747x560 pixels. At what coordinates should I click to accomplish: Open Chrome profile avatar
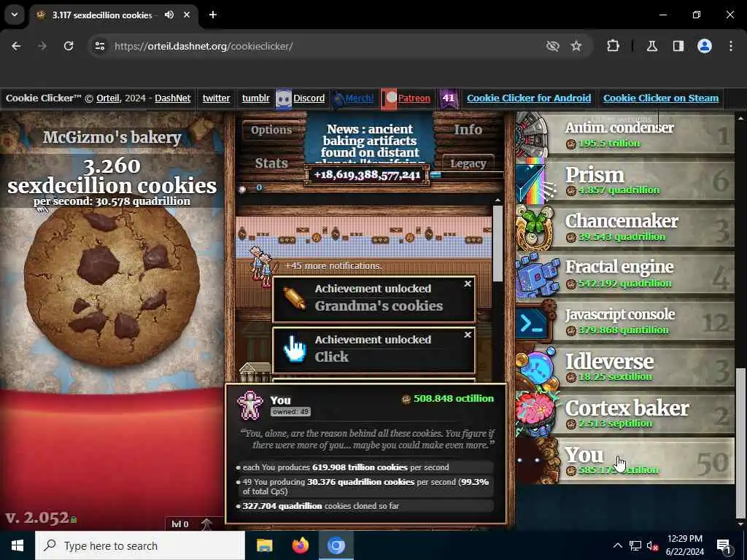[x=705, y=46]
